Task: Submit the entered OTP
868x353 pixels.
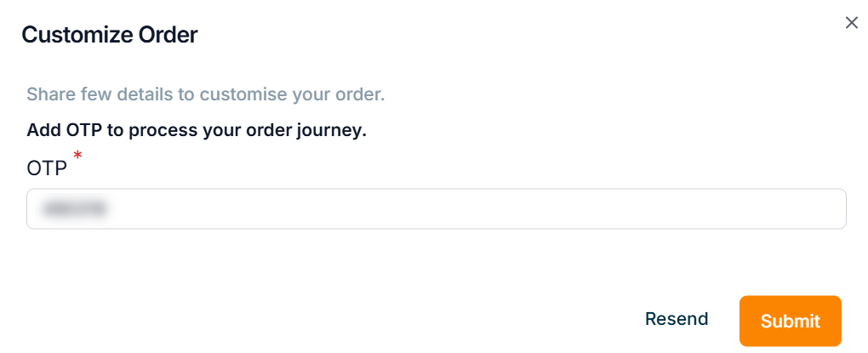Action: pos(790,321)
